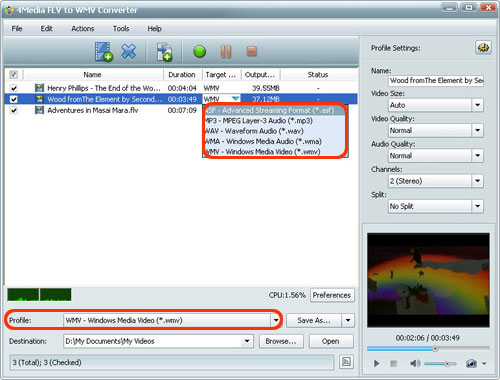Screen dimensions: 500x380
Task: Pause conversion with orange pause icon
Action: (x=226, y=52)
